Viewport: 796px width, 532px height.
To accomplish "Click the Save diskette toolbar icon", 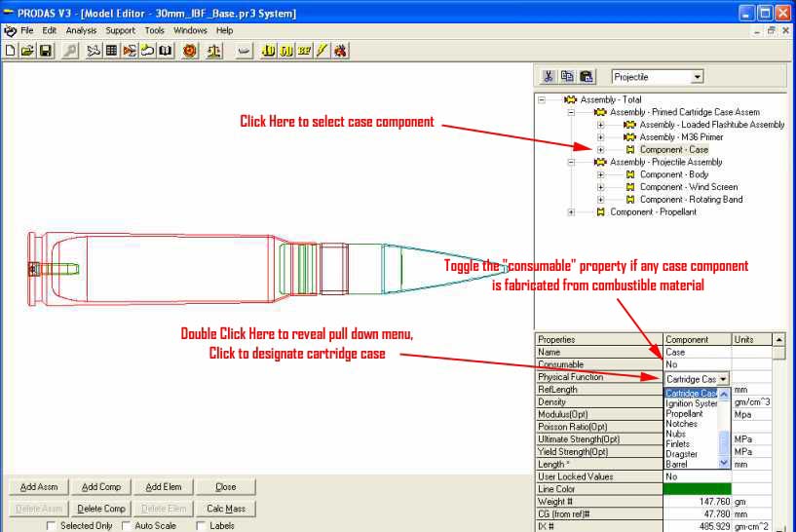I will click(x=45, y=50).
